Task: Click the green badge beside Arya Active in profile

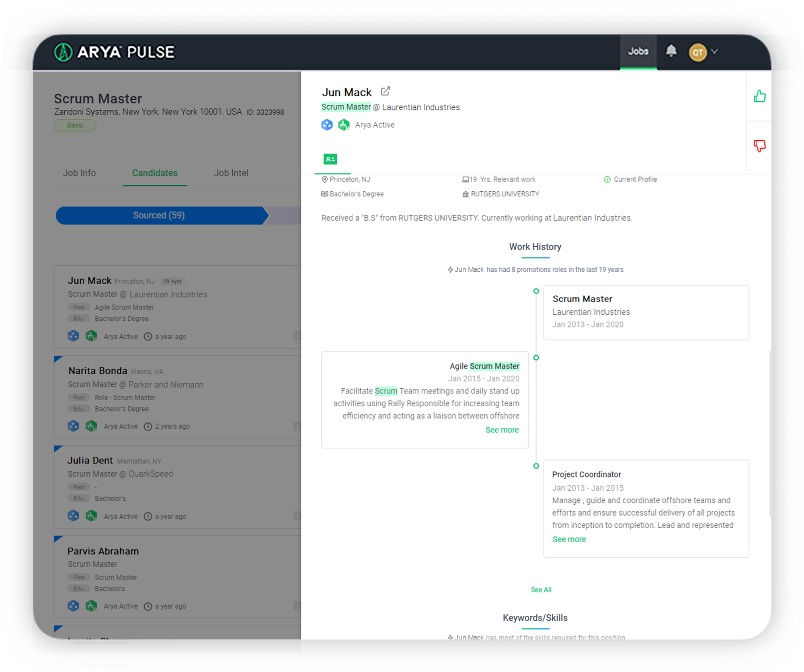Action: tap(344, 125)
